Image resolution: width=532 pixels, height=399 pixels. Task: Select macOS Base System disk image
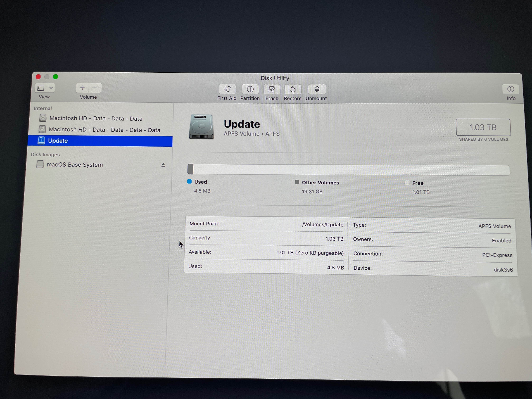(75, 165)
